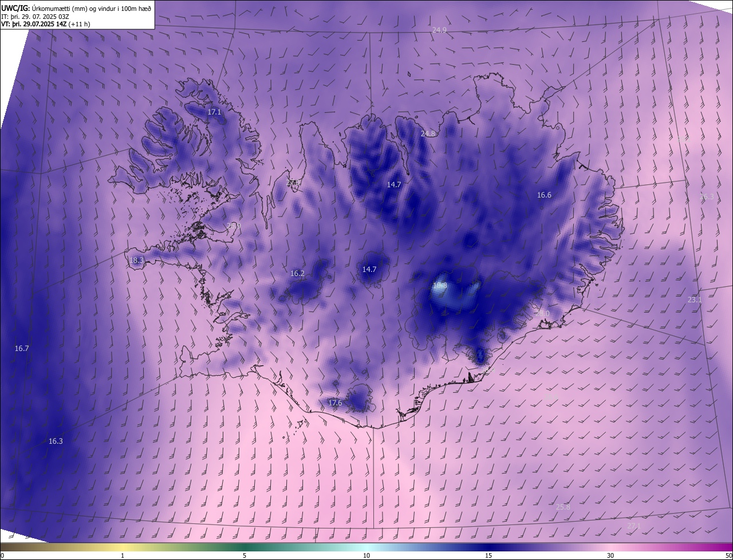Image resolution: width=733 pixels, height=560 pixels.
Task: Click the 14.7 value inside the central glacier outline
Action: pyautogui.click(x=369, y=269)
